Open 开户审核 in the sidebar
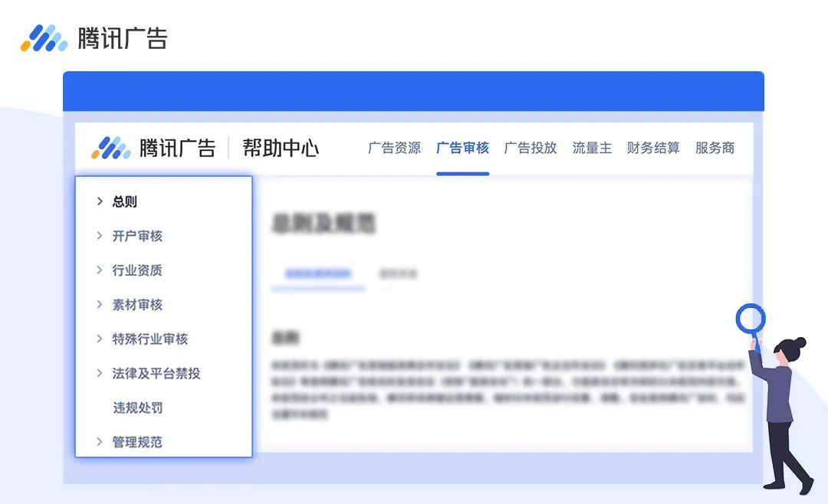The width and height of the screenshot is (828, 504). [137, 236]
